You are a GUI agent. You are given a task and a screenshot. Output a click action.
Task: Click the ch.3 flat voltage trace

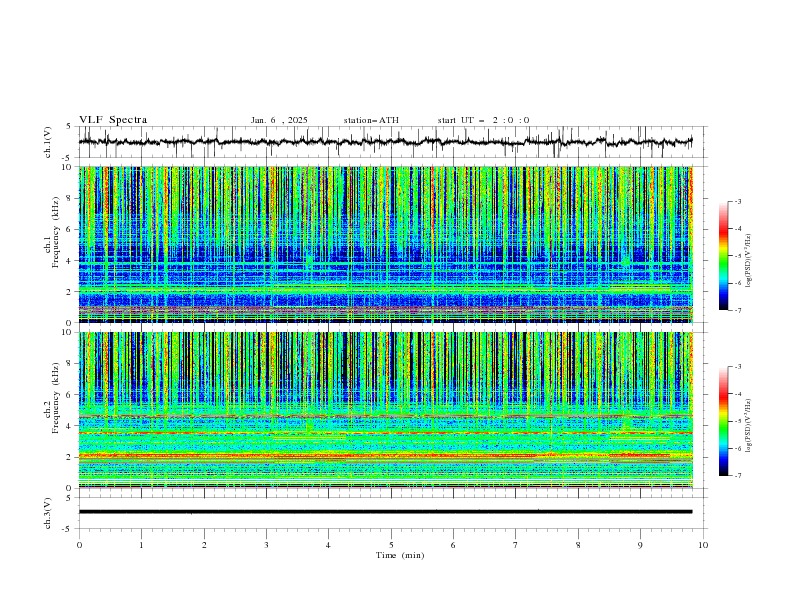pyautogui.click(x=385, y=512)
